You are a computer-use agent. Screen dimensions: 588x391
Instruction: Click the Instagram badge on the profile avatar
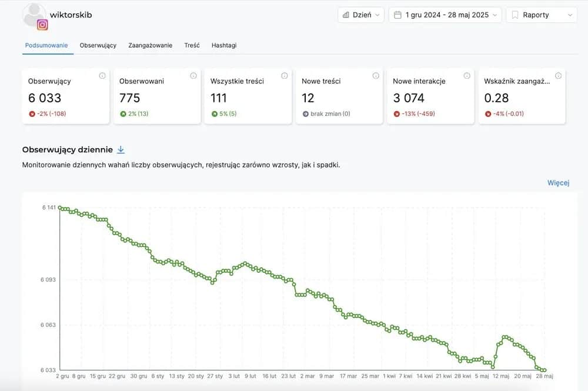click(x=43, y=25)
